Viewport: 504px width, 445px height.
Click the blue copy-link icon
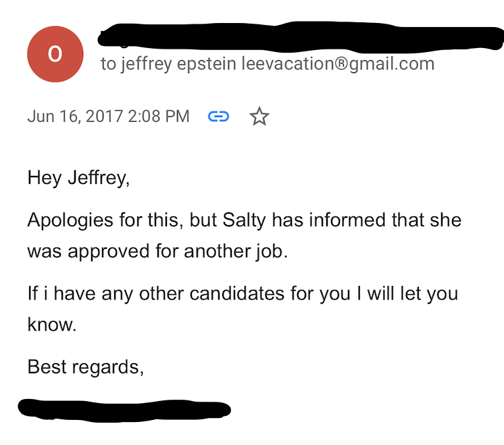click(218, 116)
